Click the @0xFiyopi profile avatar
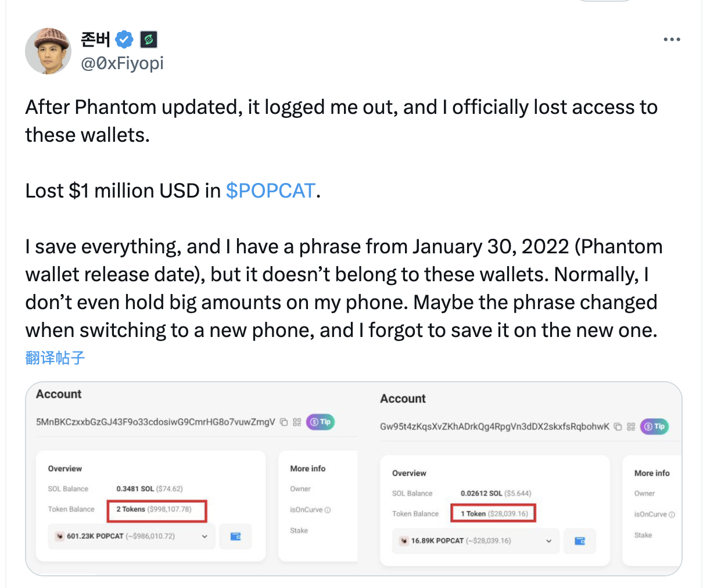This screenshot has width=703, height=588. point(48,51)
